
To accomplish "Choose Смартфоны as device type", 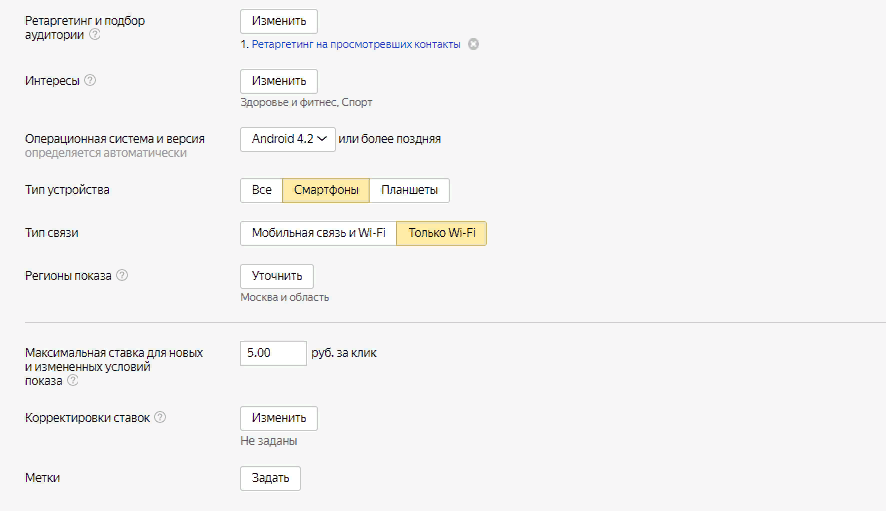I will tap(326, 190).
